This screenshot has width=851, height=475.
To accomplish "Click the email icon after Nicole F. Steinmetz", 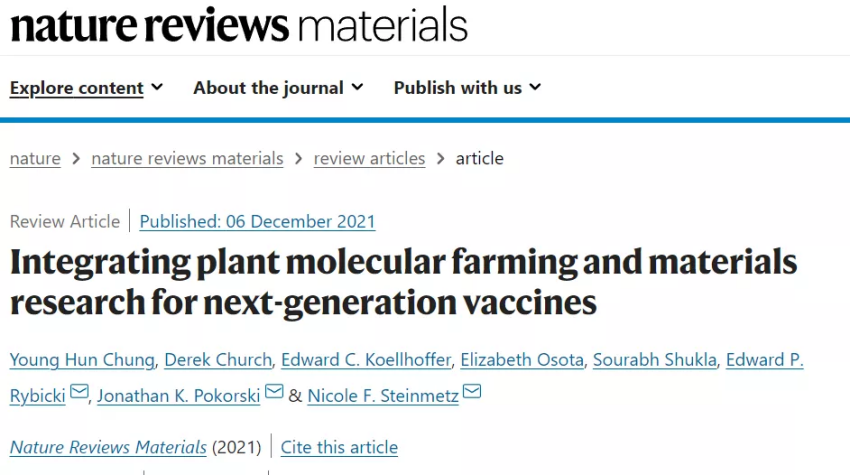I will click(x=472, y=391).
